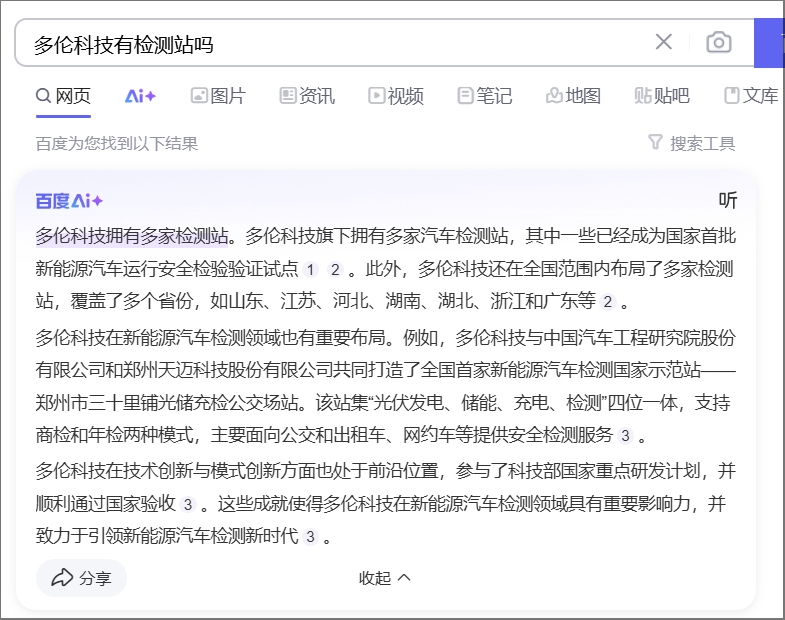
Task: Open 搜索工具 filter options
Action: [691, 143]
